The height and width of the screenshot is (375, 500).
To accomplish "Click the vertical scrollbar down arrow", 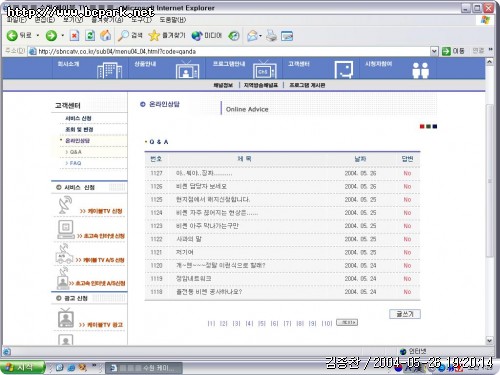I will [x=489, y=340].
